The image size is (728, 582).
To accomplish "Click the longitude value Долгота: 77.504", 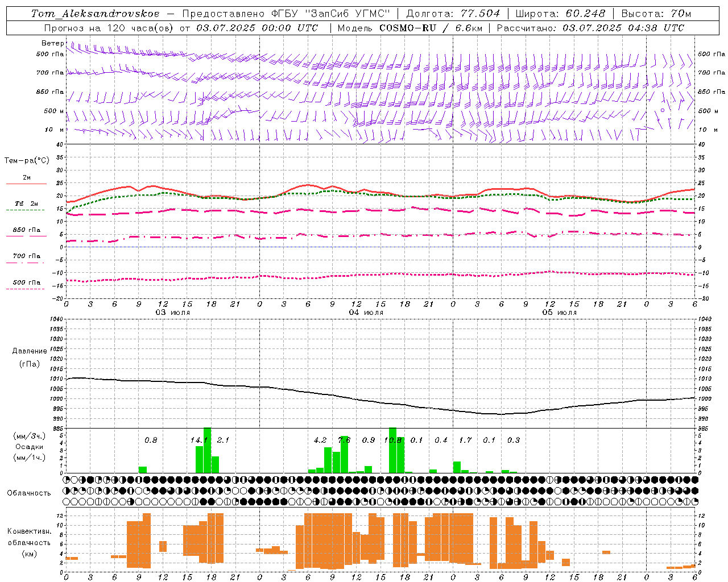I will (x=453, y=14).
